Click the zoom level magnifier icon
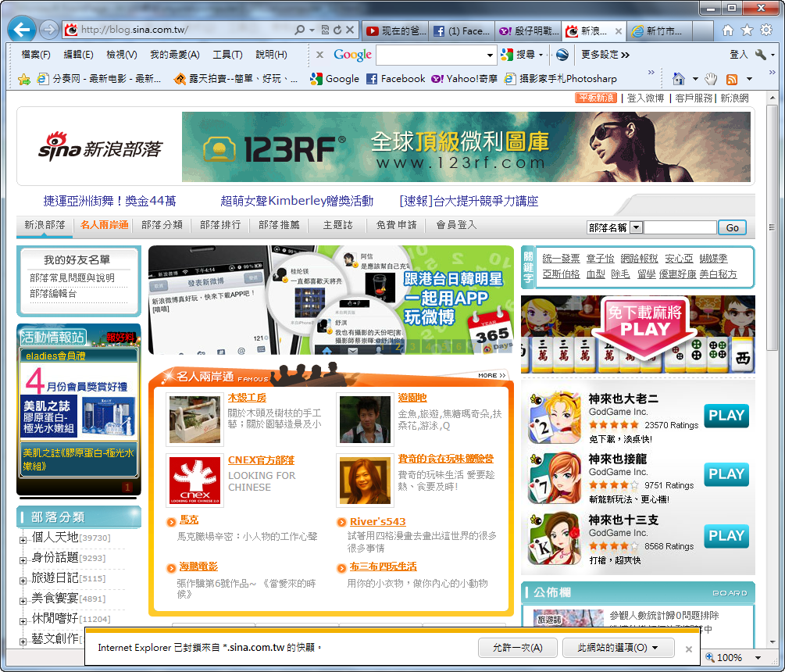The image size is (785, 672). pyautogui.click(x=710, y=657)
